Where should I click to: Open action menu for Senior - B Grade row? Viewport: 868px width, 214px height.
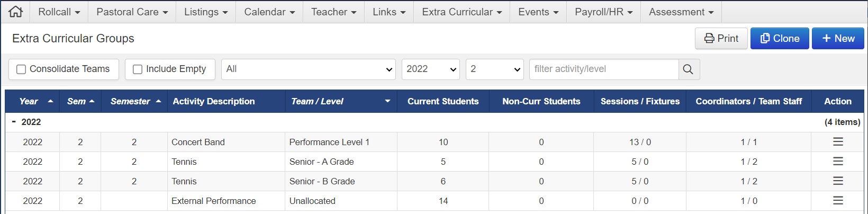tap(838, 181)
